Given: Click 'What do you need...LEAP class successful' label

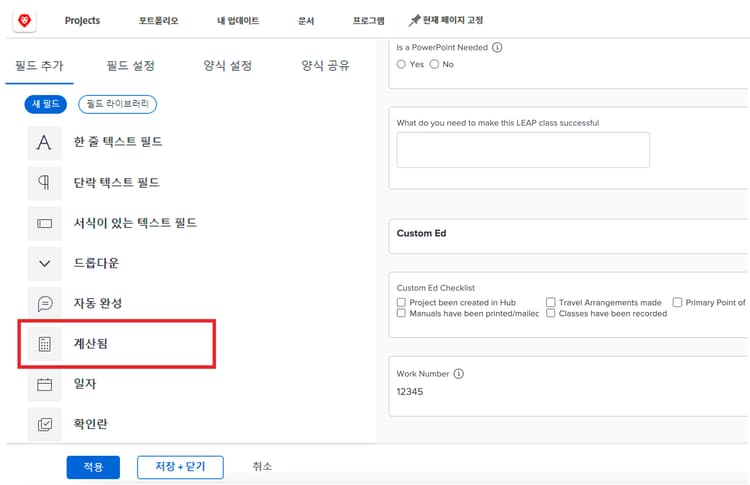Looking at the screenshot, I should [498, 123].
